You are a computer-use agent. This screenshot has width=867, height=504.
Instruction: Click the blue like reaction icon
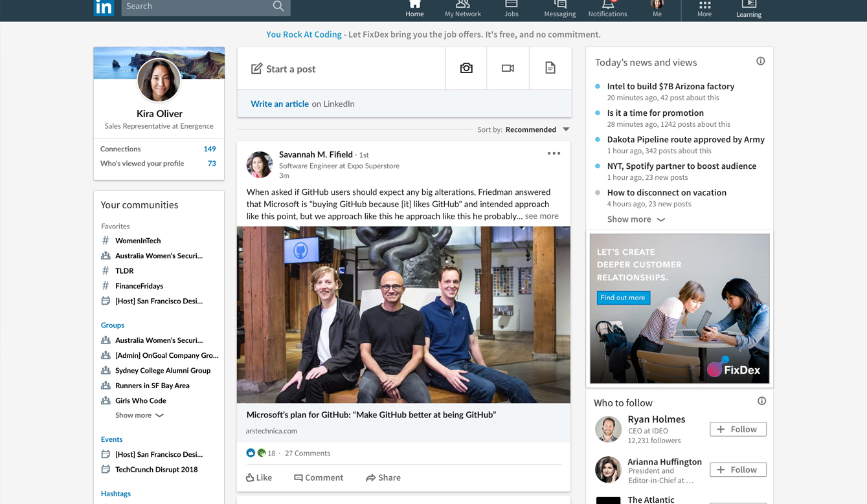251,453
